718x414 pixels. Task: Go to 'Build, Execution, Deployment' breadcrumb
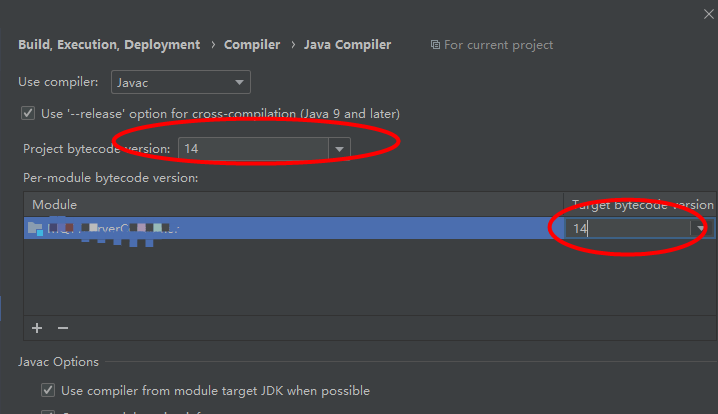(109, 45)
